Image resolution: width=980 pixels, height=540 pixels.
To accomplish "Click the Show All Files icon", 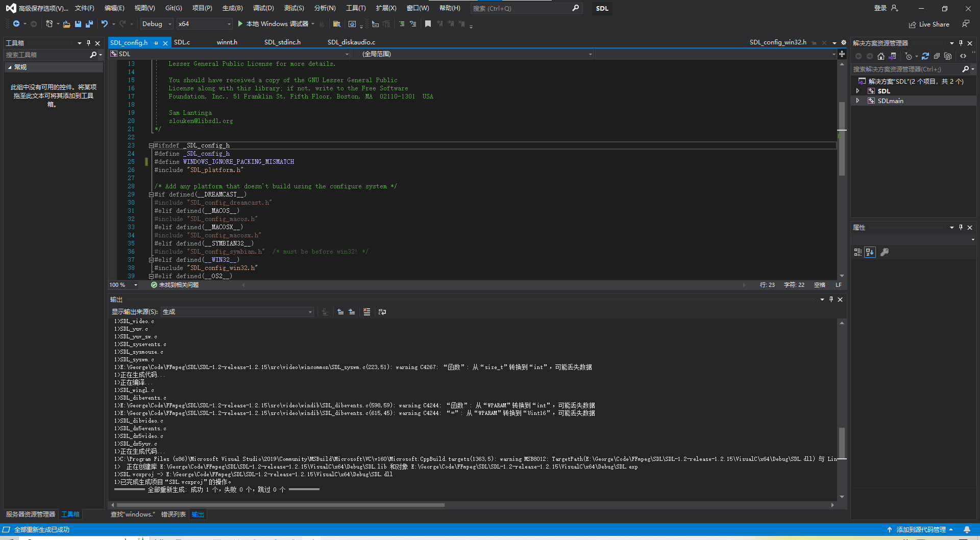I will (x=948, y=56).
